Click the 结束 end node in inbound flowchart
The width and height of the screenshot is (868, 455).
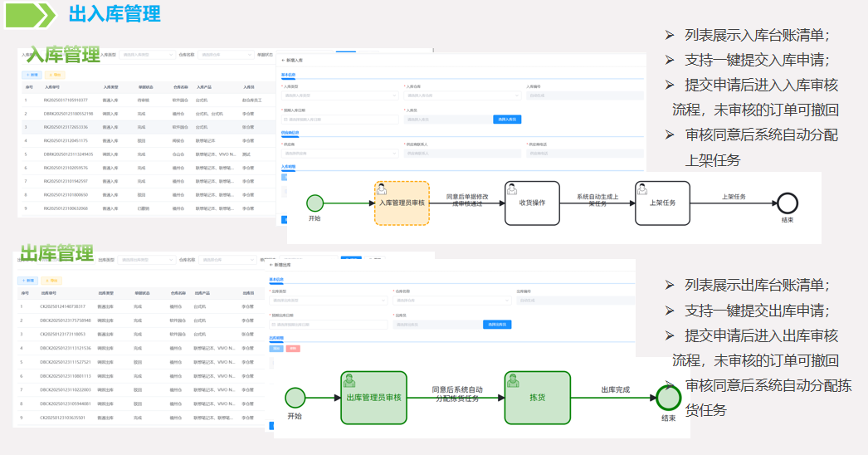pos(787,203)
